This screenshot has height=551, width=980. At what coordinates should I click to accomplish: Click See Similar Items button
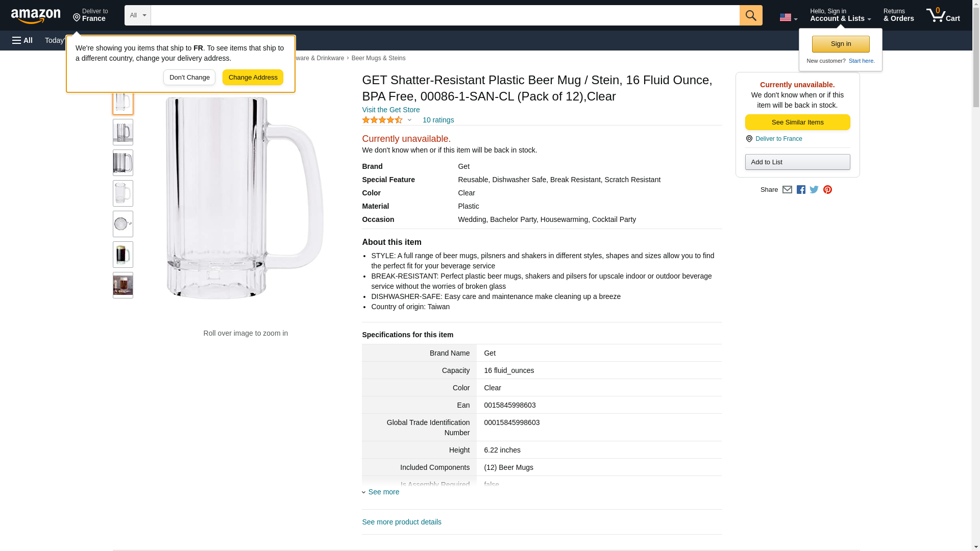(797, 122)
